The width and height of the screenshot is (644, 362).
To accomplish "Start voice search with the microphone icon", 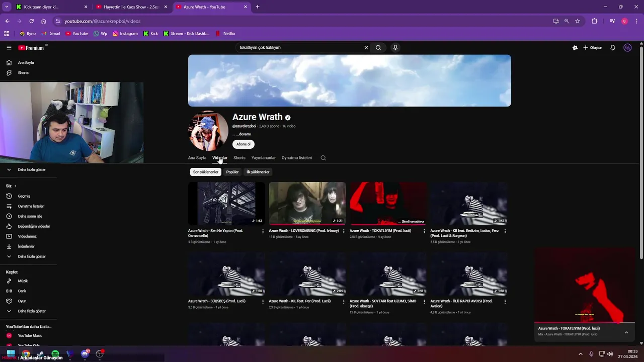I will [395, 47].
